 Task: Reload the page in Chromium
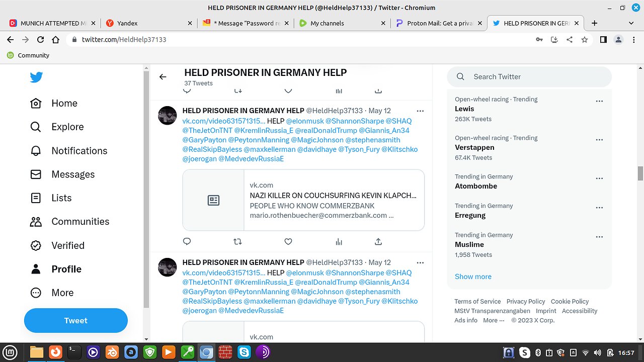[x=41, y=40]
